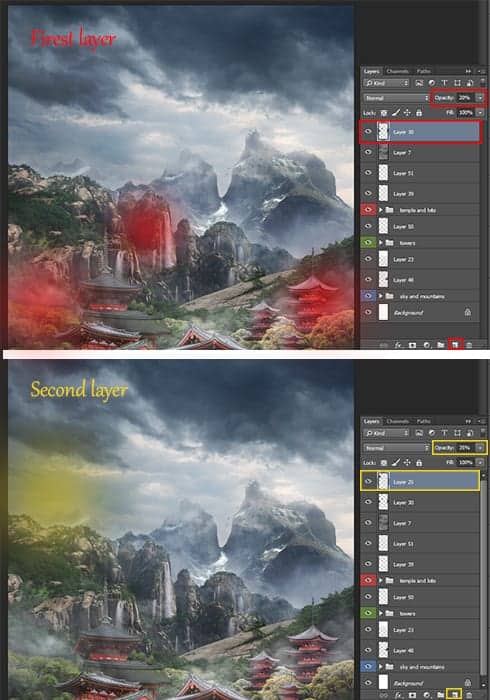Image resolution: width=490 pixels, height=700 pixels.
Task: Click the Layers panel vertical scrollbar
Action: (x=483, y=574)
